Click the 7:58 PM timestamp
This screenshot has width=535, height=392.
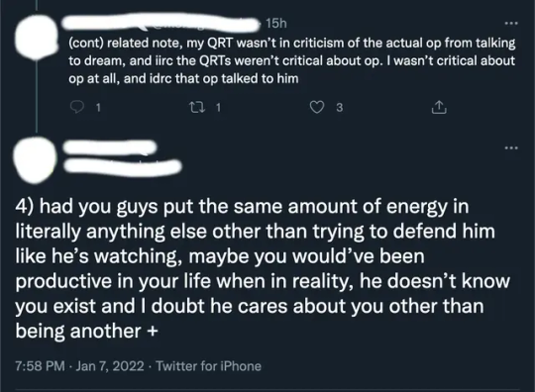pos(40,366)
